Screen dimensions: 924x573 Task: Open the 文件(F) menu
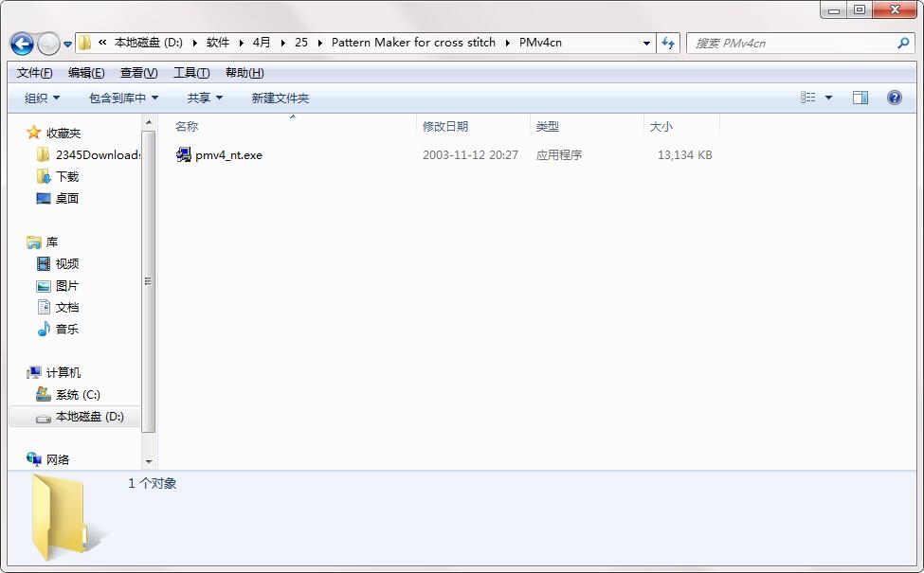(35, 72)
